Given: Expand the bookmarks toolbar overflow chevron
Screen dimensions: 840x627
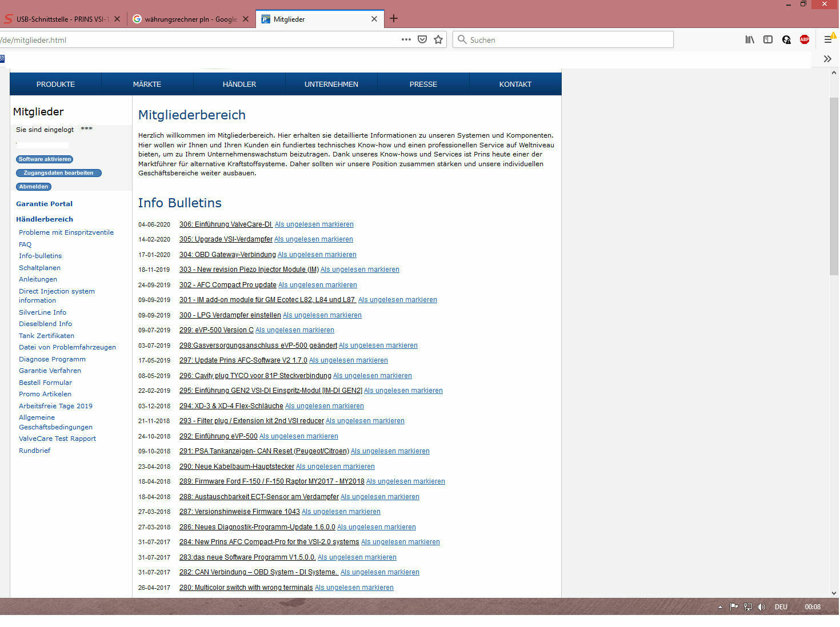Looking at the screenshot, I should click(x=827, y=59).
